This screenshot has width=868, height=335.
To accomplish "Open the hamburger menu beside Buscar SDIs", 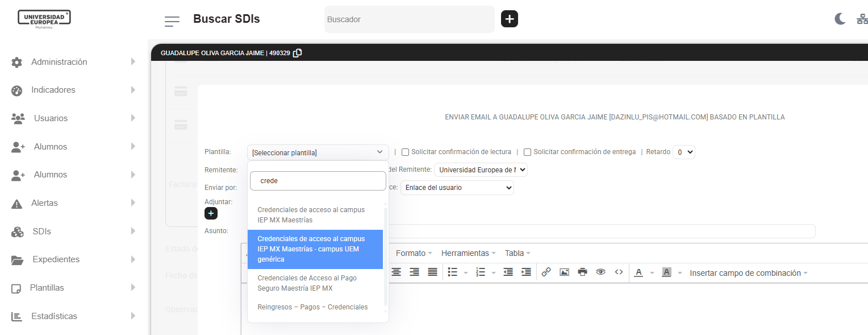I will tap(172, 21).
